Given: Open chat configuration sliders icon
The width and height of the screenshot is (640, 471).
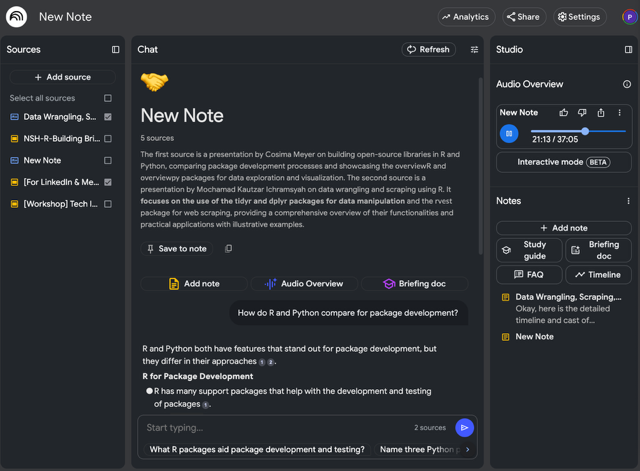Looking at the screenshot, I should point(474,49).
